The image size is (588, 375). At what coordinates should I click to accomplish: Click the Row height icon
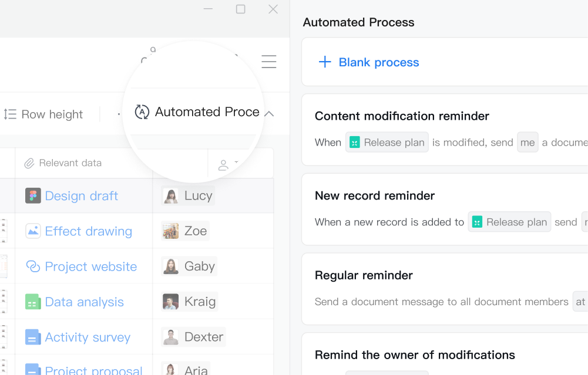tap(10, 114)
